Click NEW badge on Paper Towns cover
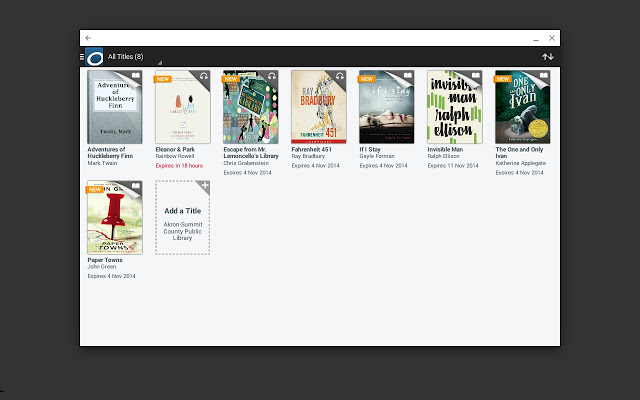Viewport: 640px width, 400px height. 95,190
